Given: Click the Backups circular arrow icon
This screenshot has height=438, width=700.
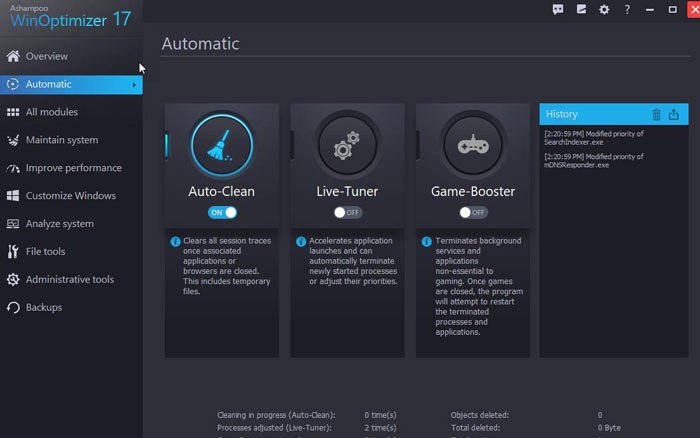Looking at the screenshot, I should click(13, 308).
